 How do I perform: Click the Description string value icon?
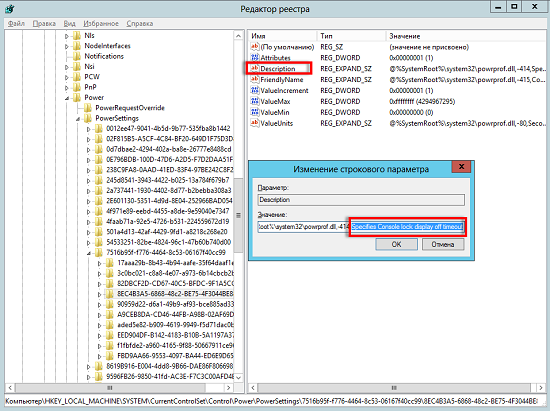255,68
